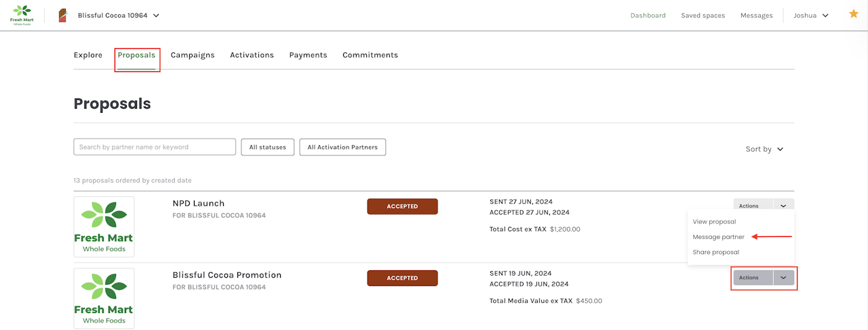This screenshot has width=868, height=330.
Task: Click the Blissful Cocoa brand icon
Action: click(62, 15)
